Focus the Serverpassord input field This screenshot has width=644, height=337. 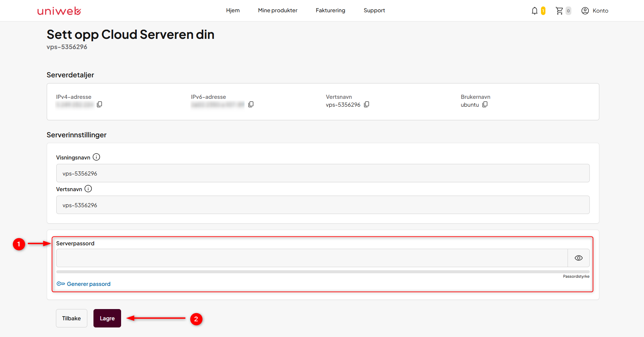[x=312, y=258]
